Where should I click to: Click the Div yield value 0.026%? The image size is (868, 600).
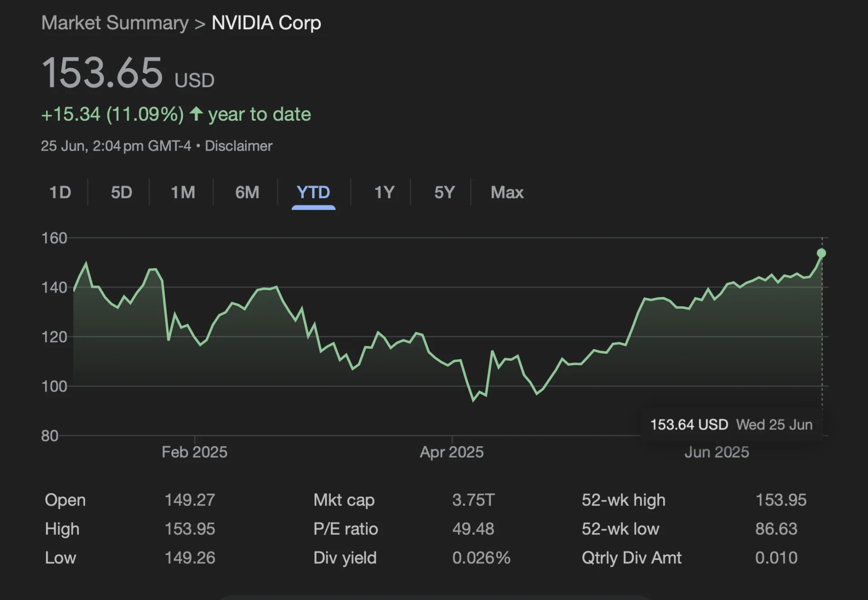pos(481,558)
